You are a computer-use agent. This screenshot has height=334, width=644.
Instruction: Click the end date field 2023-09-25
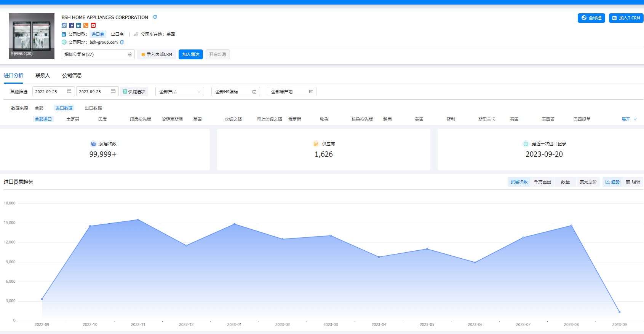[x=97, y=92]
